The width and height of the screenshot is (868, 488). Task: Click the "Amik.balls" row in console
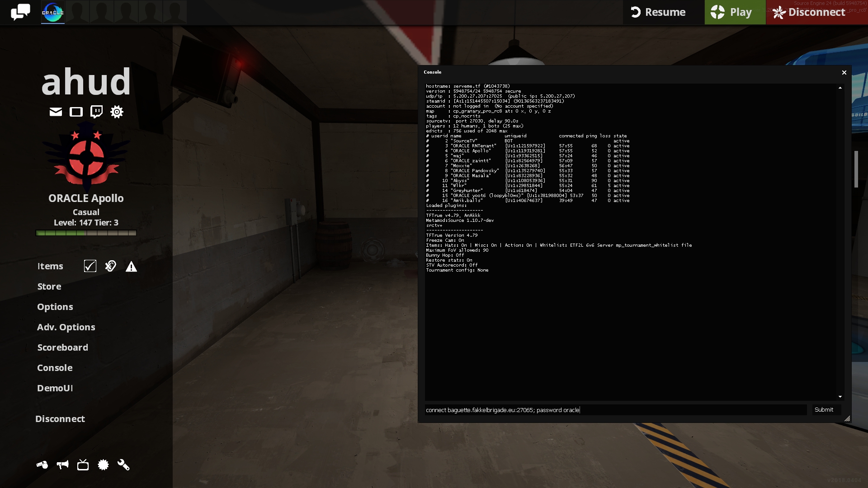[528, 201]
